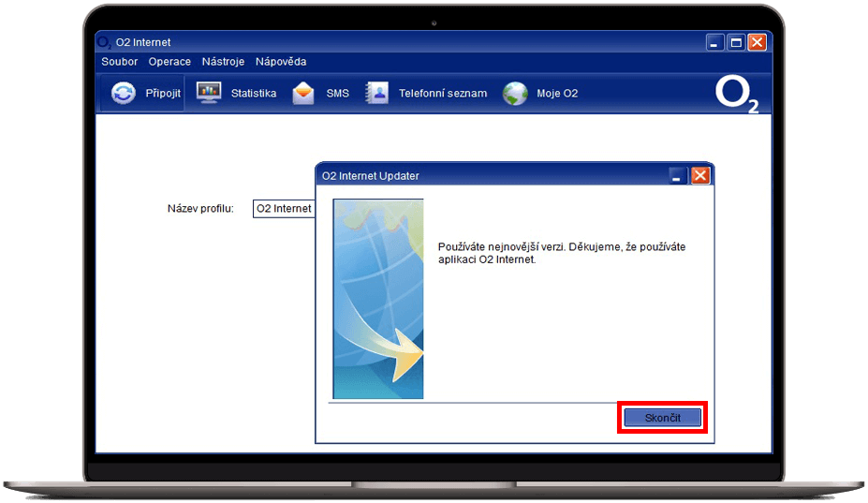
Task: Close the O2 Internet Updater dialog
Action: 699,175
